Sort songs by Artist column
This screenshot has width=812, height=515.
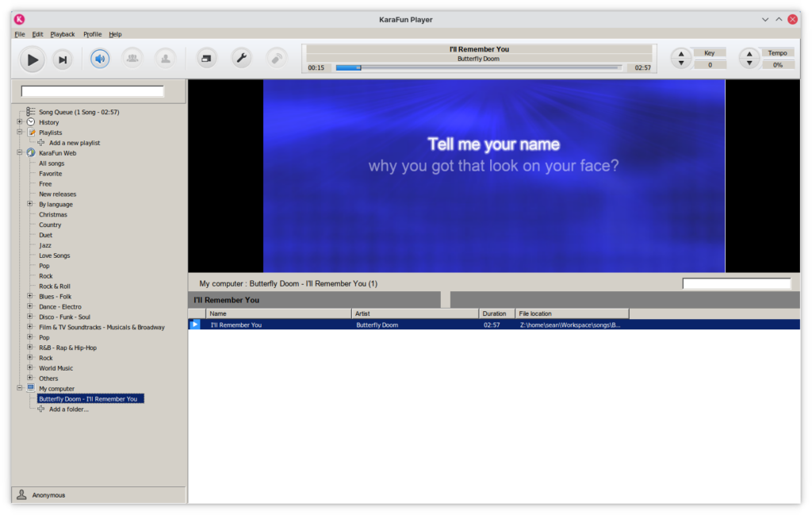(416, 313)
